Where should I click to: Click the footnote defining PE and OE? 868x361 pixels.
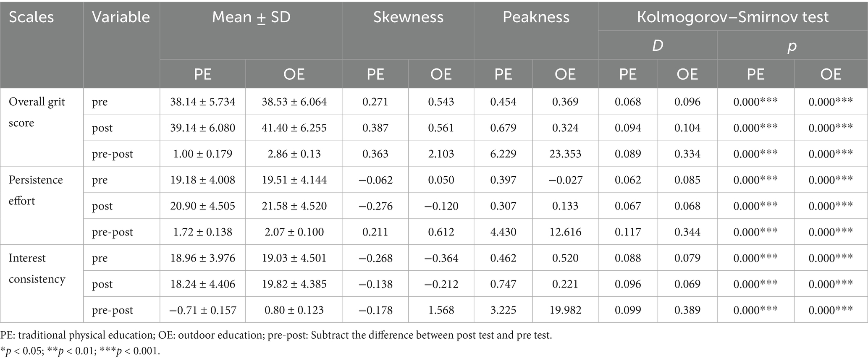tap(276, 335)
